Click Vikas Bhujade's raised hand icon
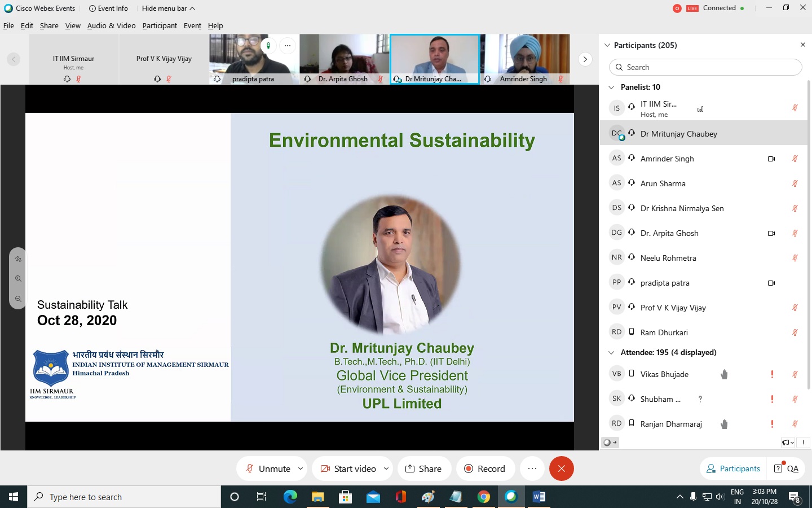The height and width of the screenshot is (508, 812). tap(725, 374)
